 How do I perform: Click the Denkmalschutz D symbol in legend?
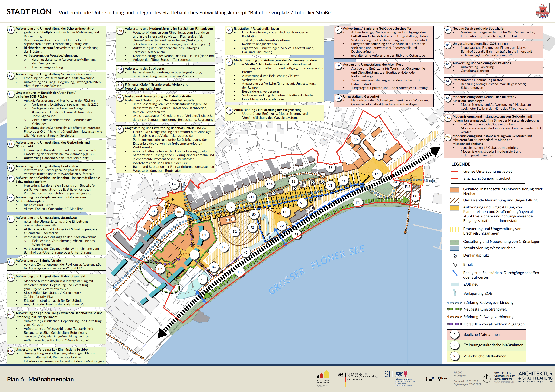[x=454, y=256]
